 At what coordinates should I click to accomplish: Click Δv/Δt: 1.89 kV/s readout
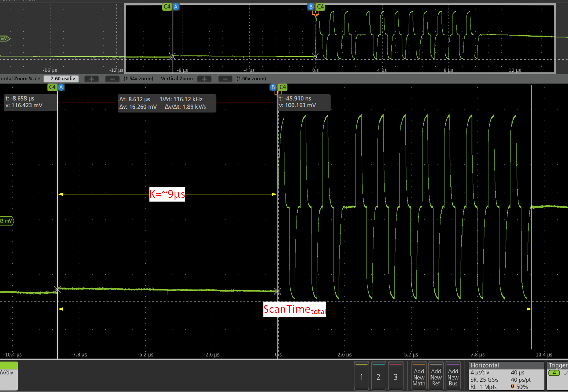[x=185, y=107]
